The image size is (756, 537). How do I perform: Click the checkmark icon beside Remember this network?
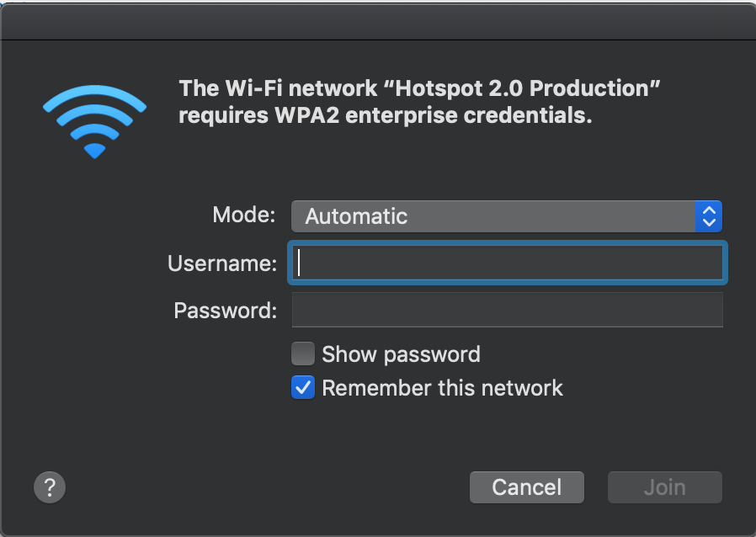coord(303,387)
